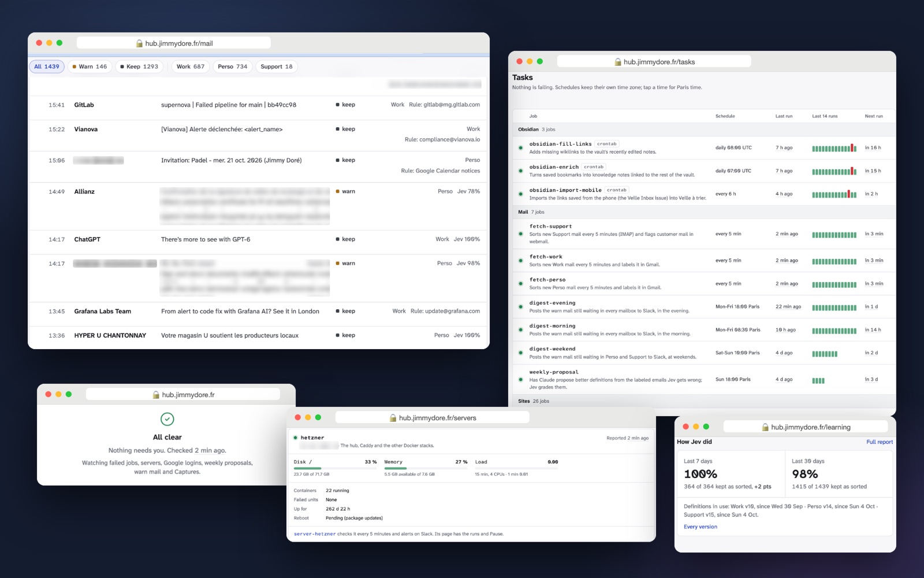
Task: Click the tasks window address bar
Action: pyautogui.click(x=654, y=62)
